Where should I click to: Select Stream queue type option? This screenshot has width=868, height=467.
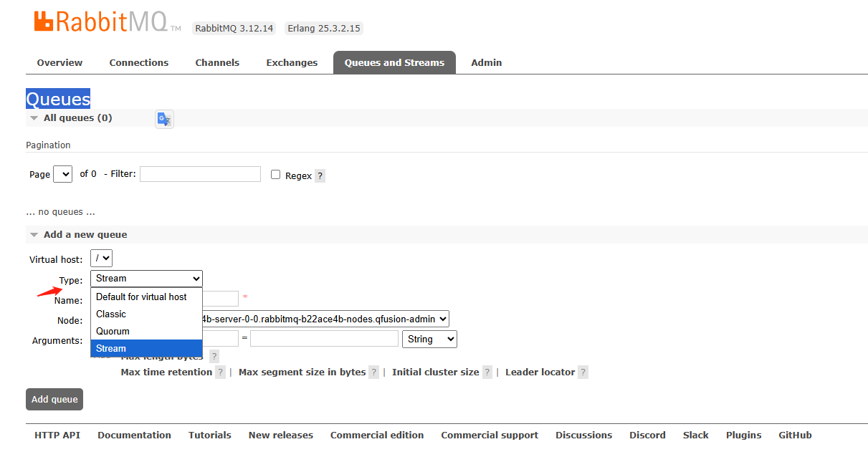146,348
